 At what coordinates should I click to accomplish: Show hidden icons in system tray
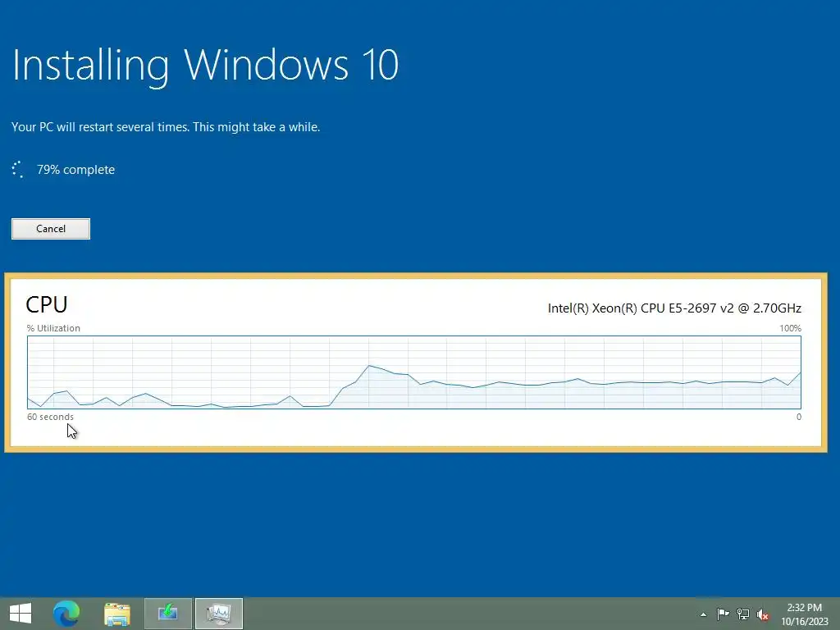(x=703, y=614)
